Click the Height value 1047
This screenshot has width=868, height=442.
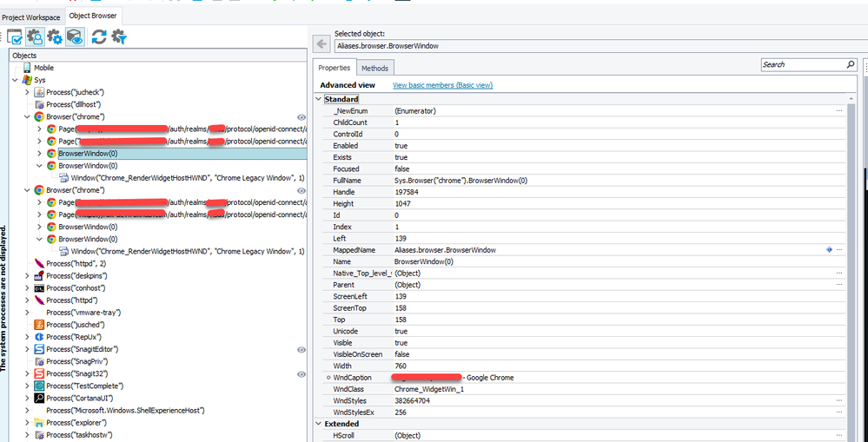pyautogui.click(x=403, y=203)
